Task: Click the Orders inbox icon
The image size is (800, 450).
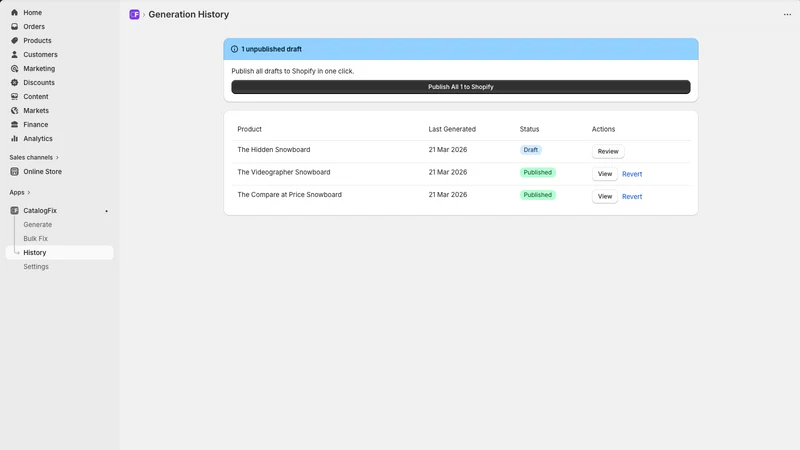Action: pyautogui.click(x=14, y=27)
